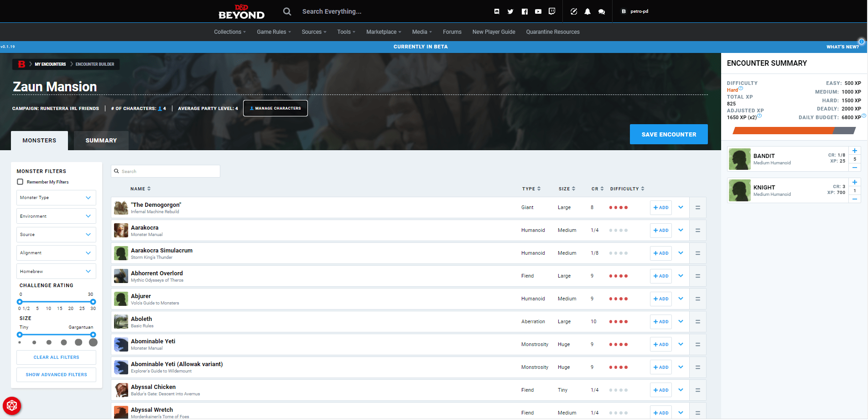Click the red dice feedback icon bottom left

(x=12, y=406)
